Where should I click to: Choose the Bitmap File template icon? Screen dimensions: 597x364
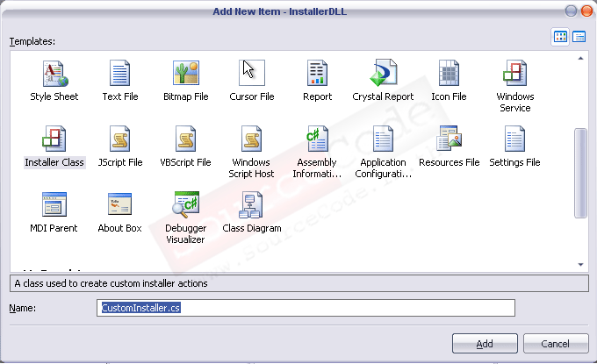(186, 73)
